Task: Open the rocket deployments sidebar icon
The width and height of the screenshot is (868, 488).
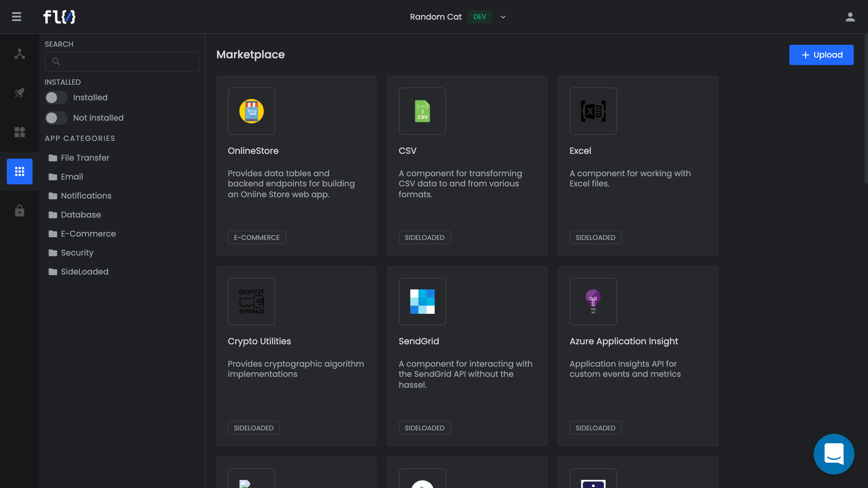Action: click(x=20, y=93)
